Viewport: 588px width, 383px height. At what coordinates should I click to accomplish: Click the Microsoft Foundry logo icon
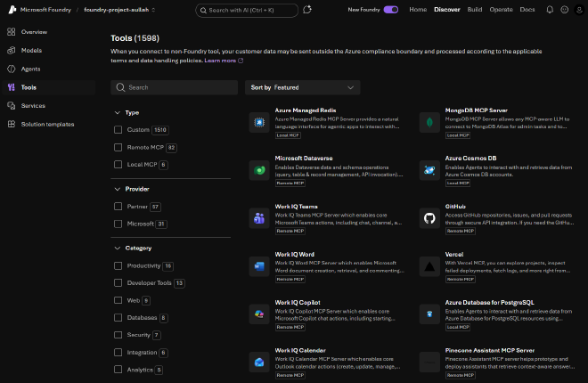click(x=12, y=10)
